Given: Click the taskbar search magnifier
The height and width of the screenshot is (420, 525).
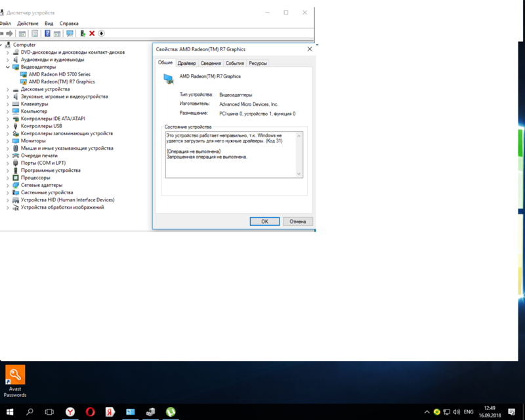Looking at the screenshot, I should (x=30, y=411).
